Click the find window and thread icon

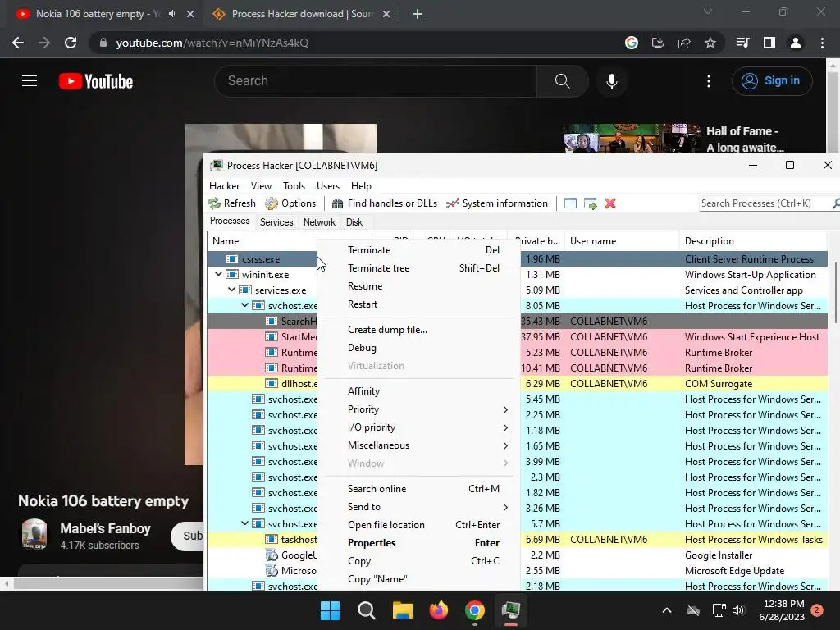coord(591,203)
